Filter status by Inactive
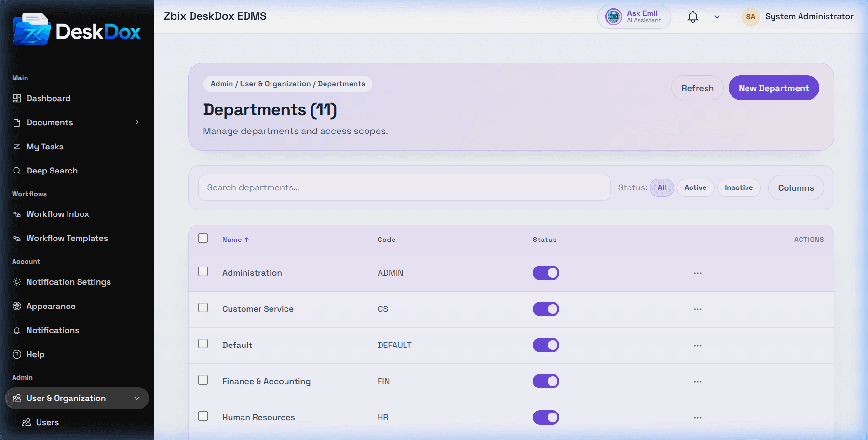 739,187
